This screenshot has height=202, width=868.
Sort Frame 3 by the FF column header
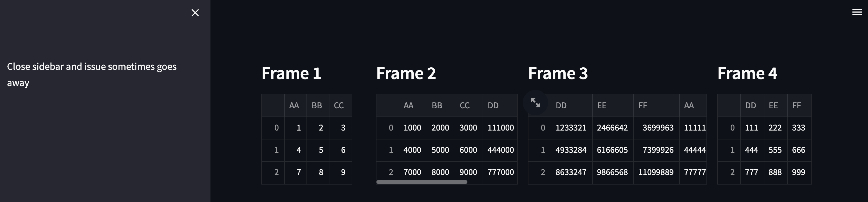point(642,105)
